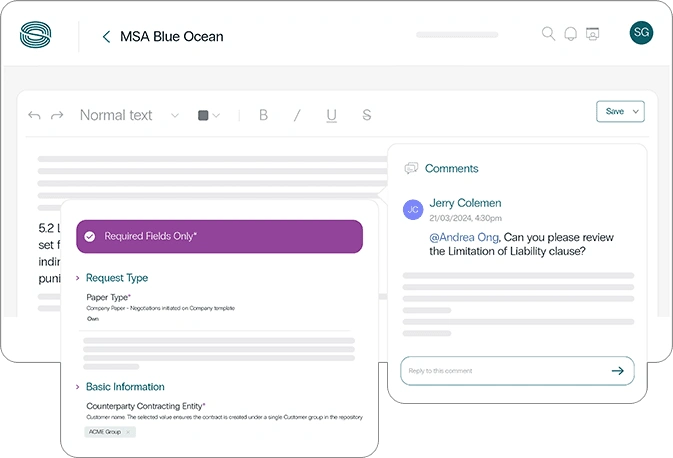Click the back arrow beside MSA Blue Ocean
This screenshot has width=673, height=458.
106,37
